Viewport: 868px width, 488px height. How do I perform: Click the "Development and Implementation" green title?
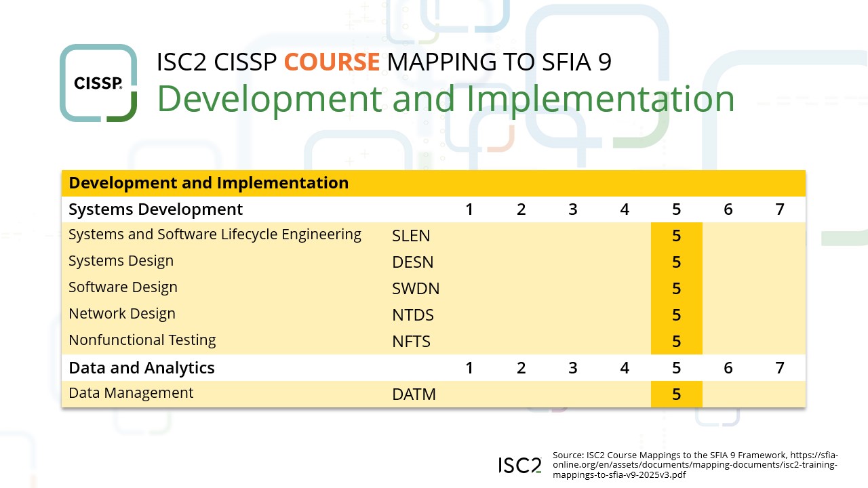[x=446, y=98]
